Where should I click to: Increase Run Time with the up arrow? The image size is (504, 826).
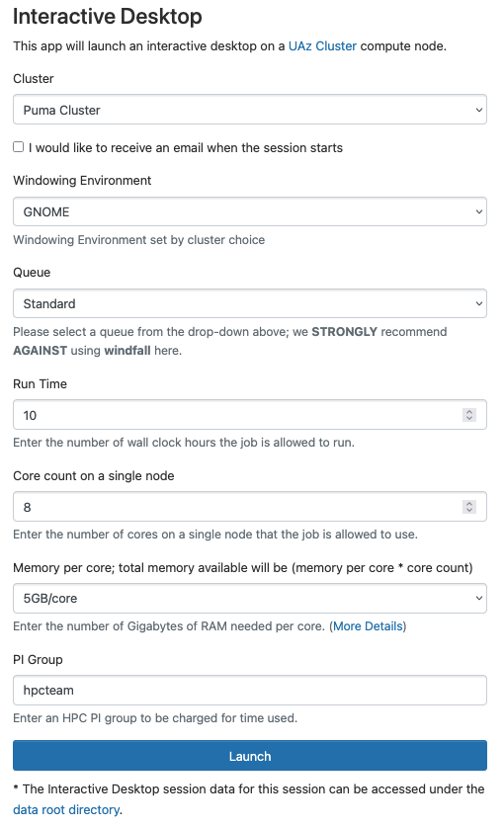pos(469,411)
